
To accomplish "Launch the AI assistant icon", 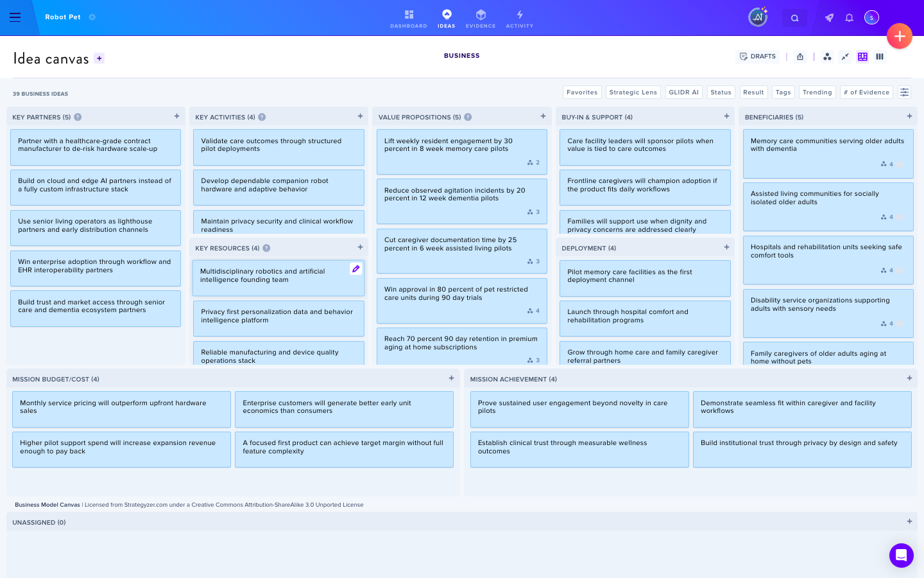I will click(x=758, y=17).
